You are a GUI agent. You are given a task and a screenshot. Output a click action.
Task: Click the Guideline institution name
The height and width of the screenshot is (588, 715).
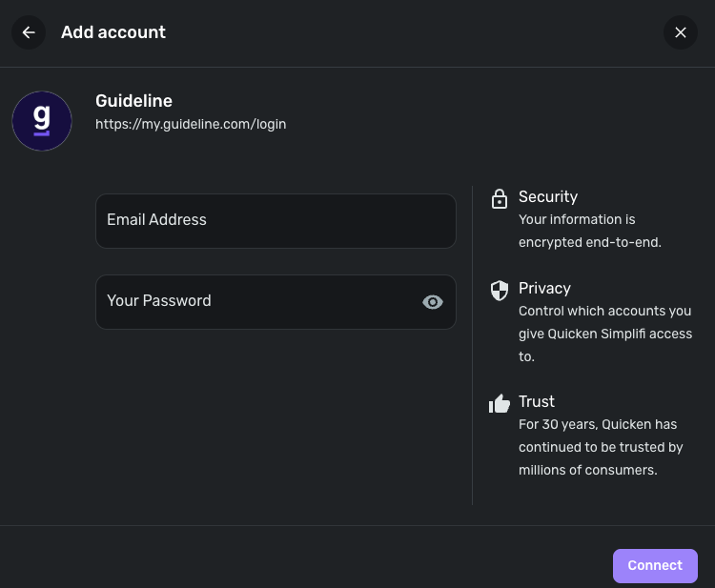[x=133, y=101]
